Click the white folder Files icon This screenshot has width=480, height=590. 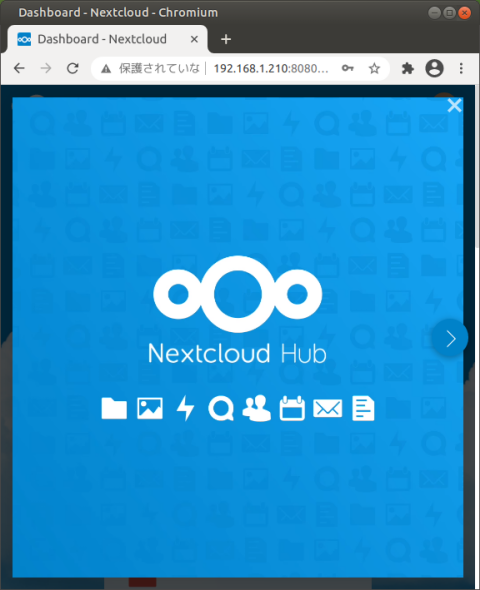point(114,408)
